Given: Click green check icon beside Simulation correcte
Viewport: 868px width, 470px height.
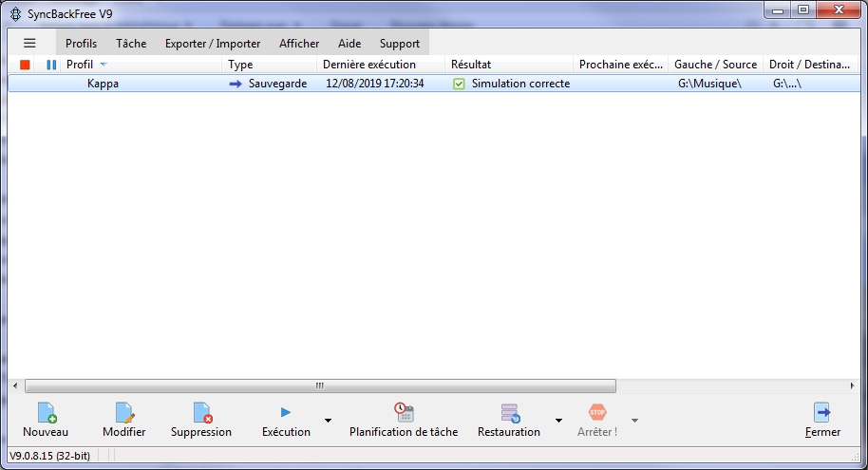Looking at the screenshot, I should pyautogui.click(x=459, y=84).
